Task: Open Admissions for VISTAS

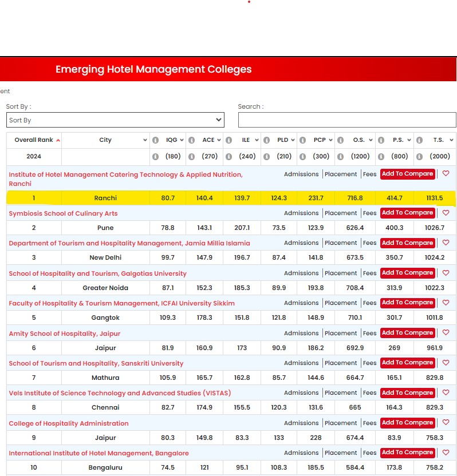Action: click(x=301, y=393)
